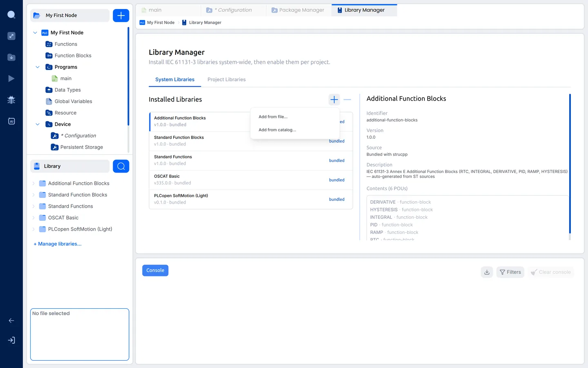This screenshot has height=368, width=588.
Task: Expand PLCopen SoftMotion (Light) library folder
Action: coord(33,229)
